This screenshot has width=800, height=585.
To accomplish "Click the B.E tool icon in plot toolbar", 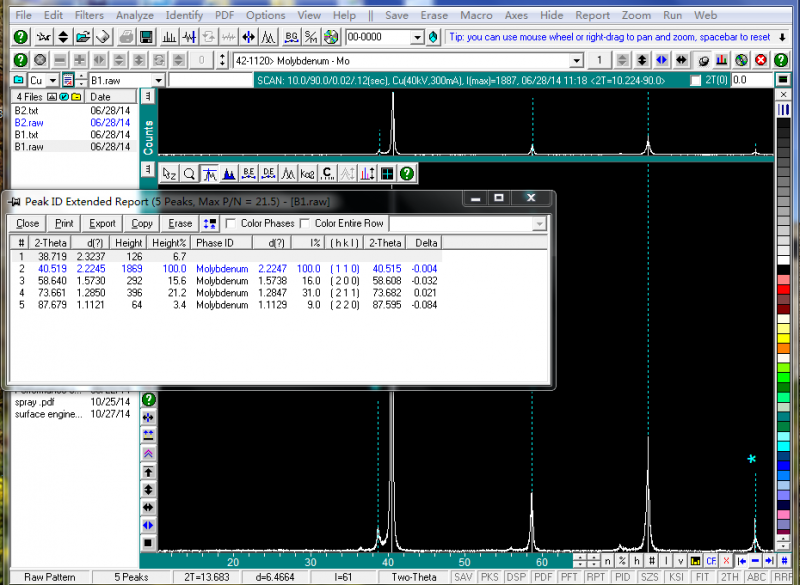I will tap(249, 173).
